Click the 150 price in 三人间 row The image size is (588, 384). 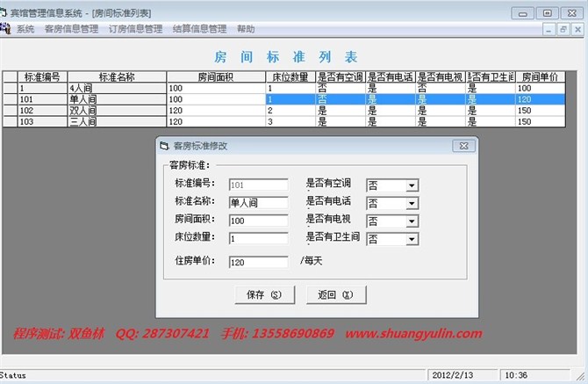[x=541, y=121]
